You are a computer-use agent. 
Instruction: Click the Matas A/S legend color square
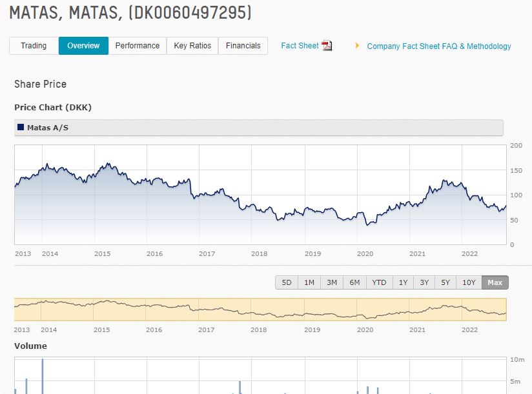click(21, 128)
